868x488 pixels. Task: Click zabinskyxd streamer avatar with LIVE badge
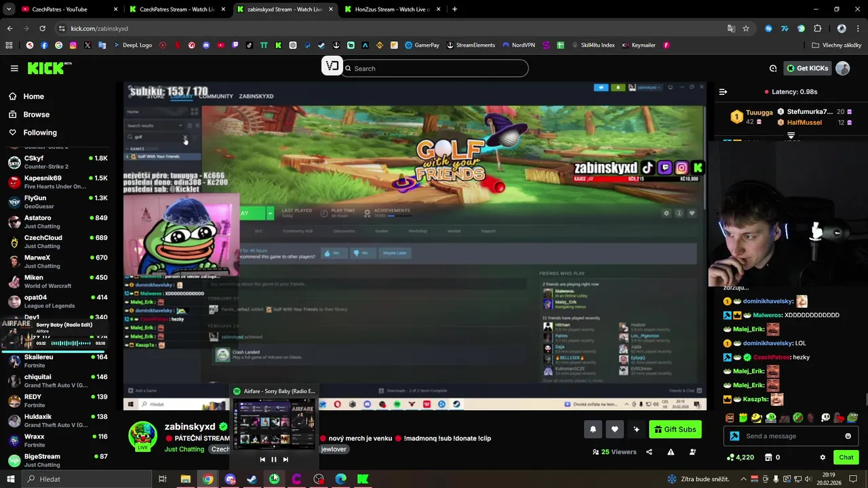click(142, 436)
